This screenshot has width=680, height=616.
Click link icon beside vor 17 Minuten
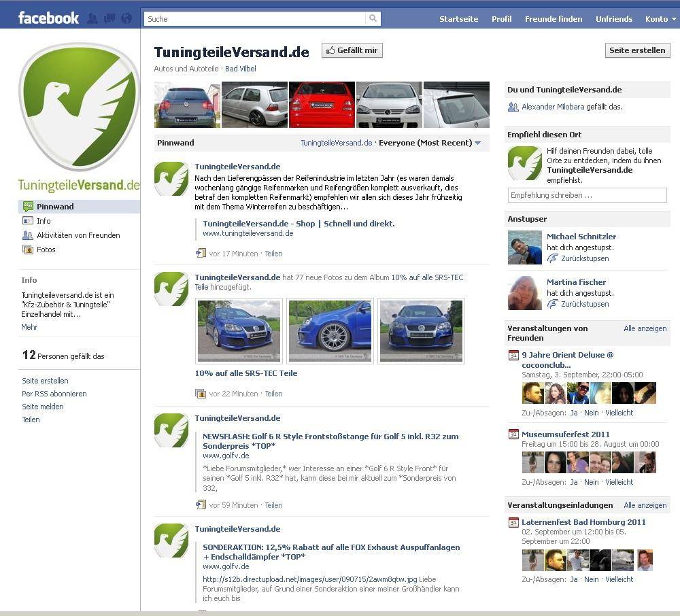click(201, 253)
